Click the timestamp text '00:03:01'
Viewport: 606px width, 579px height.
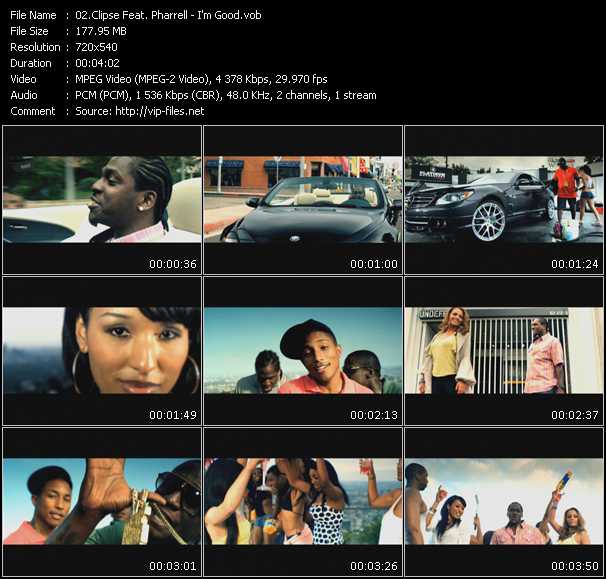click(x=173, y=566)
